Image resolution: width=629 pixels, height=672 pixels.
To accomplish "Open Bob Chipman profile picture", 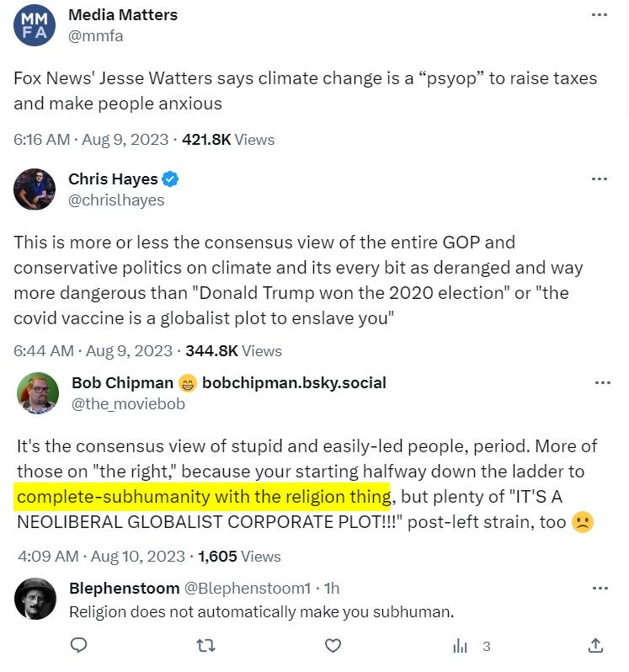I will tap(38, 393).
